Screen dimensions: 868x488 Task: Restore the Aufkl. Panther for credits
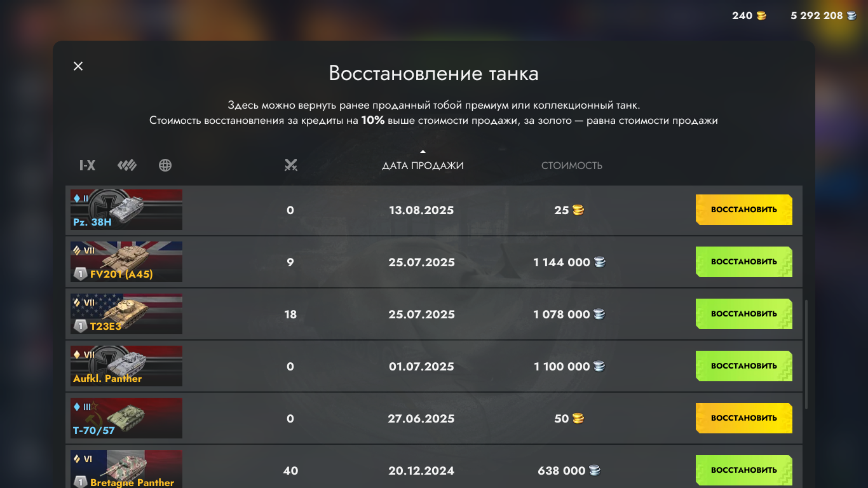pyautogui.click(x=743, y=366)
